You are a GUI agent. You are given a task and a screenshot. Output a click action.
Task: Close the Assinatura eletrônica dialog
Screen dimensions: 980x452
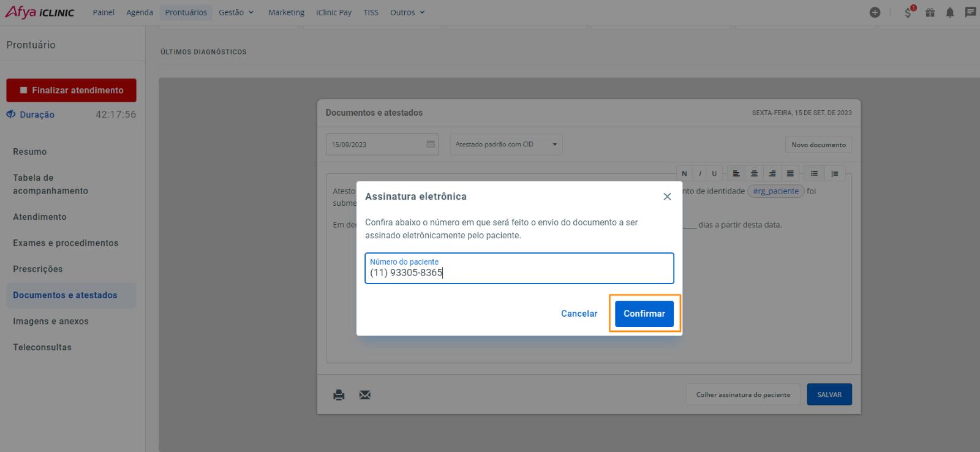pyautogui.click(x=667, y=197)
